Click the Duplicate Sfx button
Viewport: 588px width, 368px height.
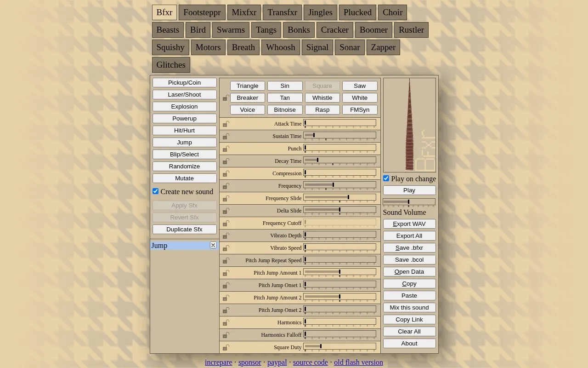coord(185,230)
